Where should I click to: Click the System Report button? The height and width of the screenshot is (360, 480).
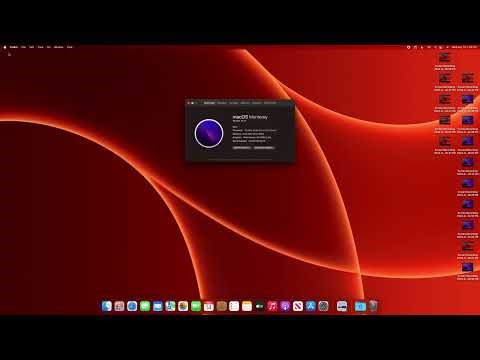point(242,147)
